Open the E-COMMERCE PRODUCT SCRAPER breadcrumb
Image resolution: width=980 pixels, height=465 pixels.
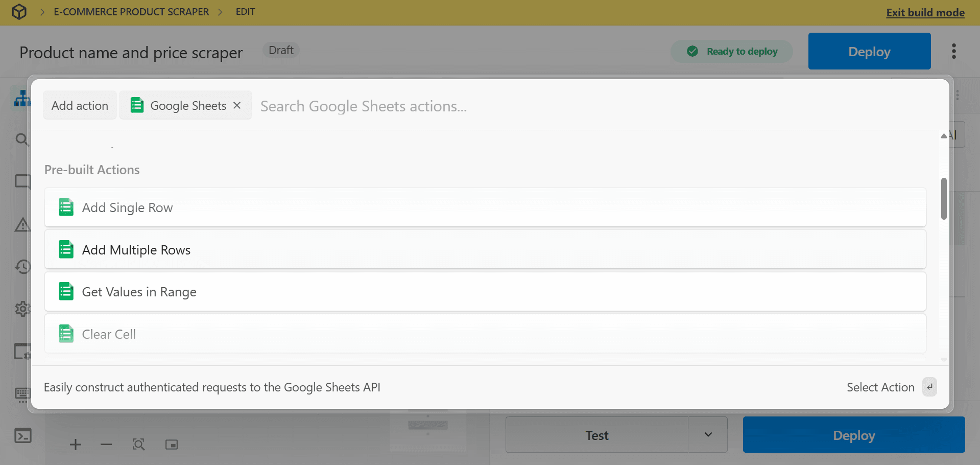[131, 12]
